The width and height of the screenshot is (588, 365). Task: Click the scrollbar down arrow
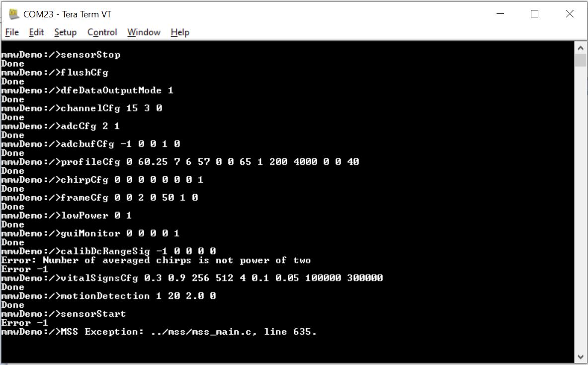[x=581, y=357]
